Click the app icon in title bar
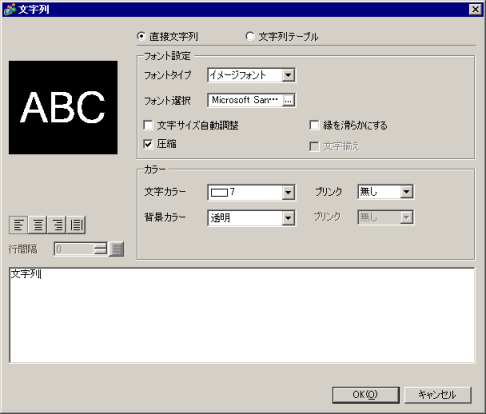486x414 pixels. 9,9
